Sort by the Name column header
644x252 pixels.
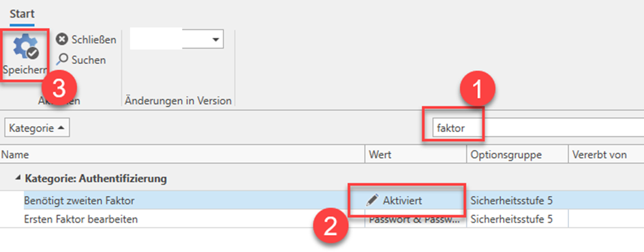click(183, 155)
